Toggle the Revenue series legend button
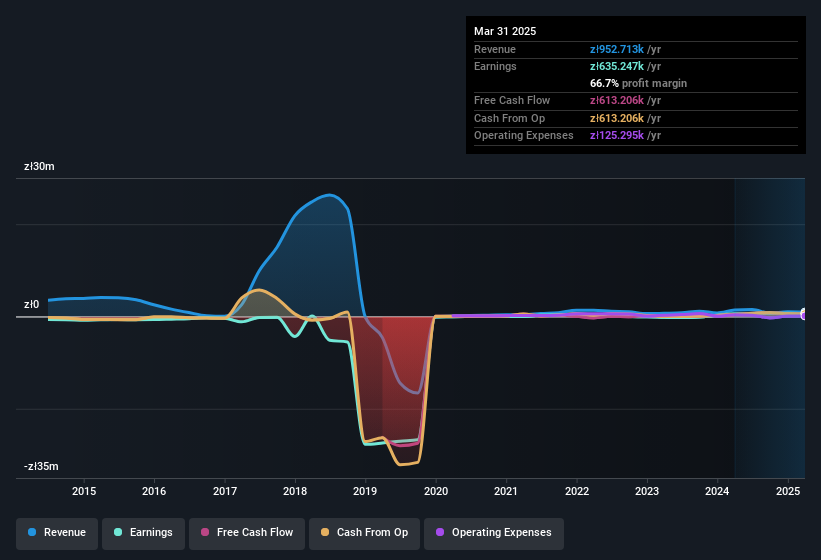Screen dimensions: 821x560 pyautogui.click(x=57, y=533)
